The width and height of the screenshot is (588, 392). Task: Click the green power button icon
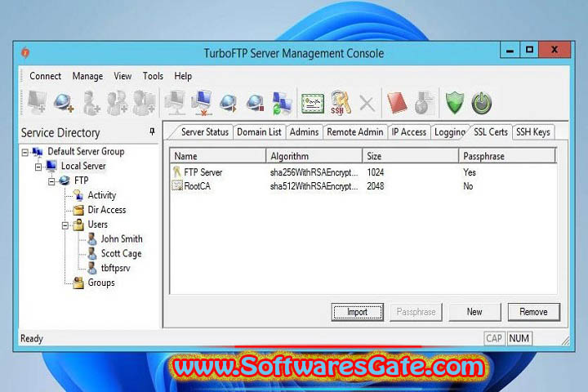coord(482,103)
